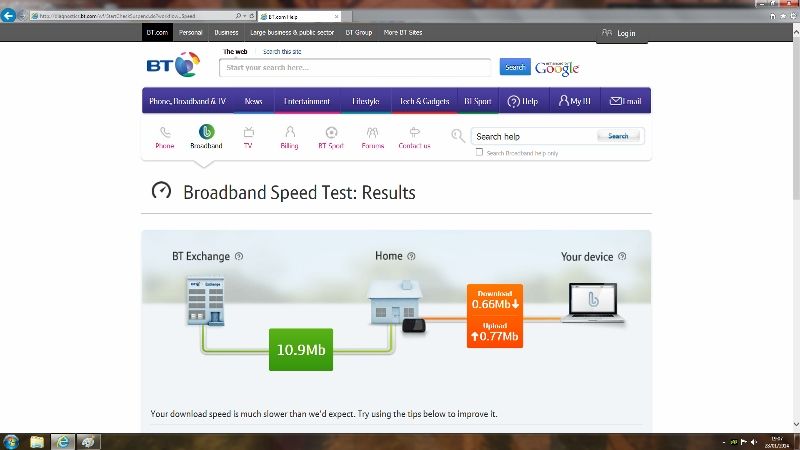
Task: Click the Your device info question icon
Action: point(622,256)
